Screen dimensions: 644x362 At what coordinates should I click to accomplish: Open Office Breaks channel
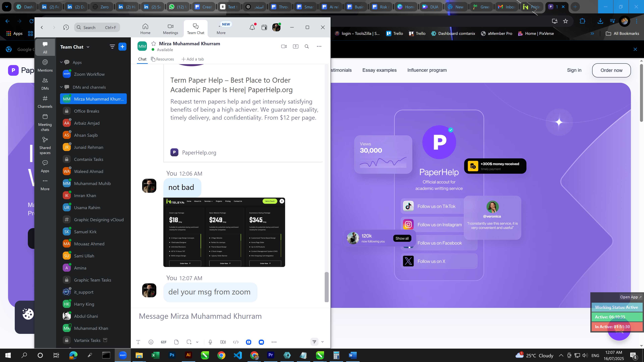click(93, 111)
